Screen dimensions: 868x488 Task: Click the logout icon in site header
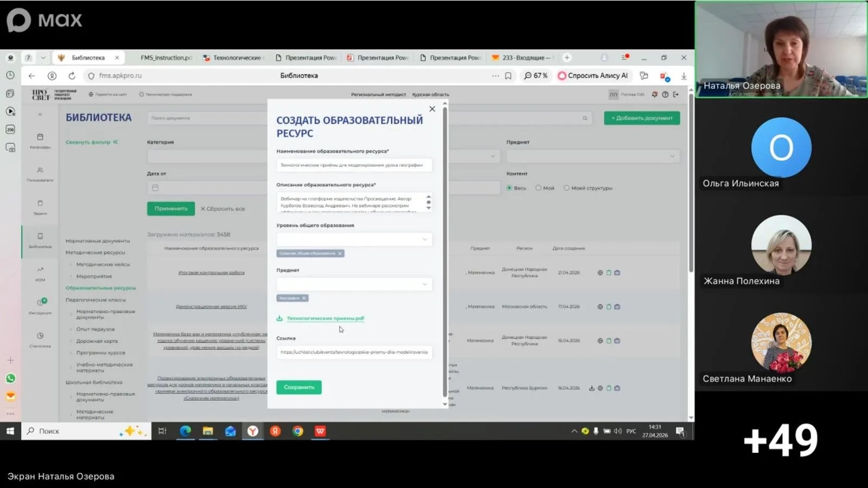pos(676,94)
